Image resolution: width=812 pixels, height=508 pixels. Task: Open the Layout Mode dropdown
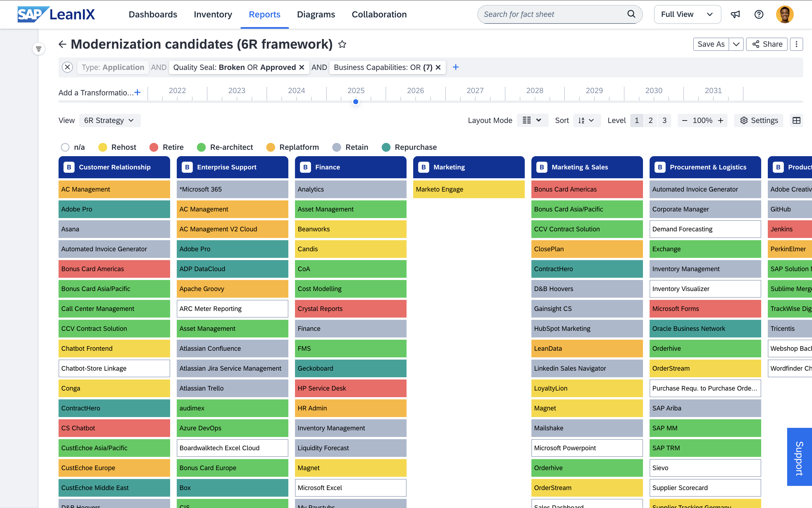point(532,120)
